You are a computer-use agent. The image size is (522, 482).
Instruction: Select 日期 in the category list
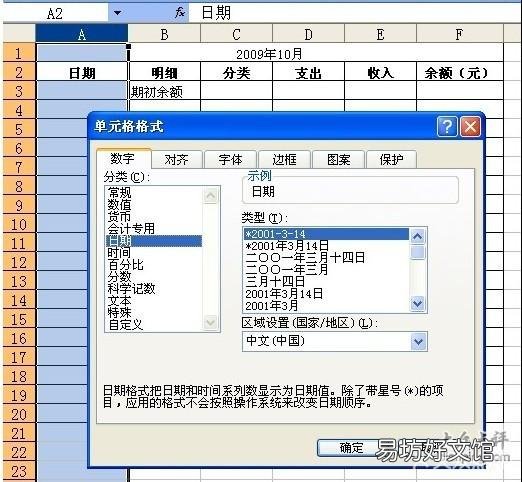[x=154, y=241]
